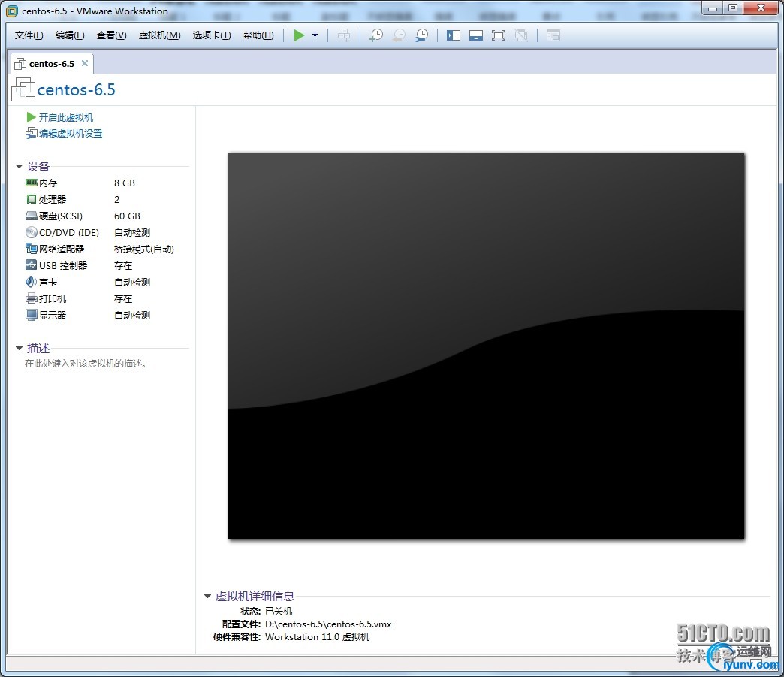Viewport: 784px width, 677px height.
Task: Click the description text field
Action: pyautogui.click(x=86, y=363)
